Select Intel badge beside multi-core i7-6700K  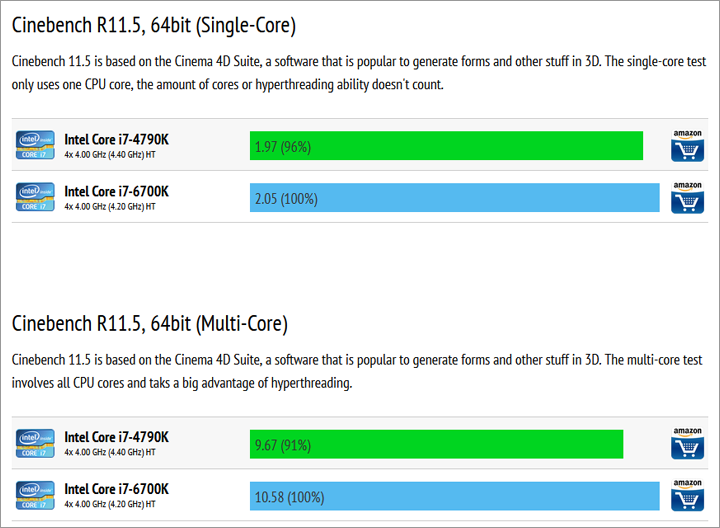click(35, 495)
